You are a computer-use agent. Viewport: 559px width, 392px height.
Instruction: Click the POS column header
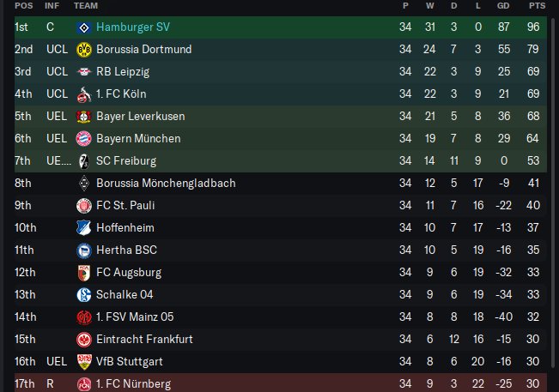click(23, 6)
